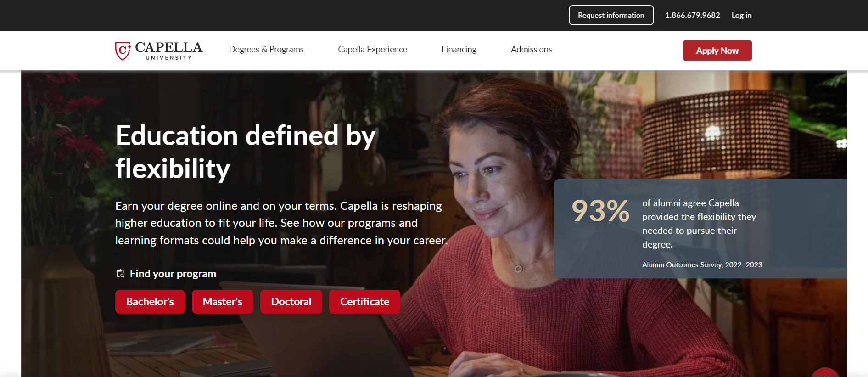Click the red Apply Now button
Image resolution: width=868 pixels, height=377 pixels.
717,51
